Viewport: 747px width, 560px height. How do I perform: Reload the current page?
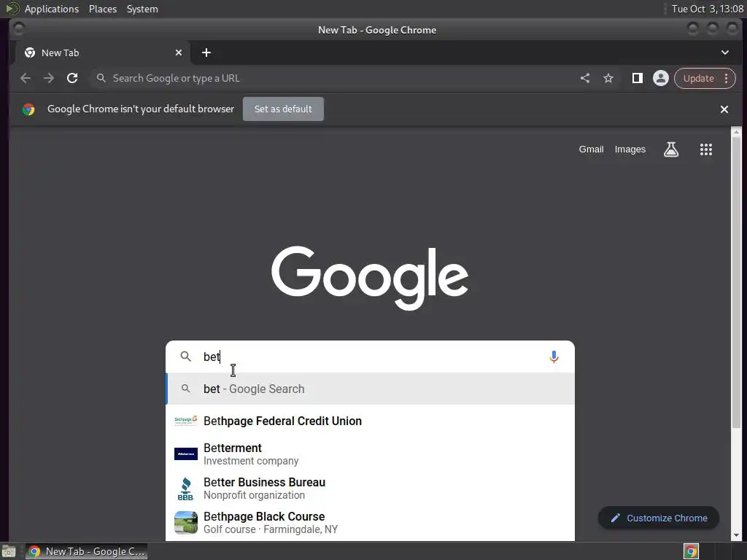tap(72, 78)
